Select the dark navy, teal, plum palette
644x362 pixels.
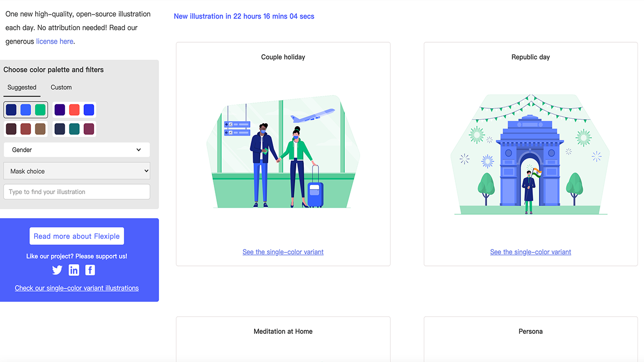74,129
